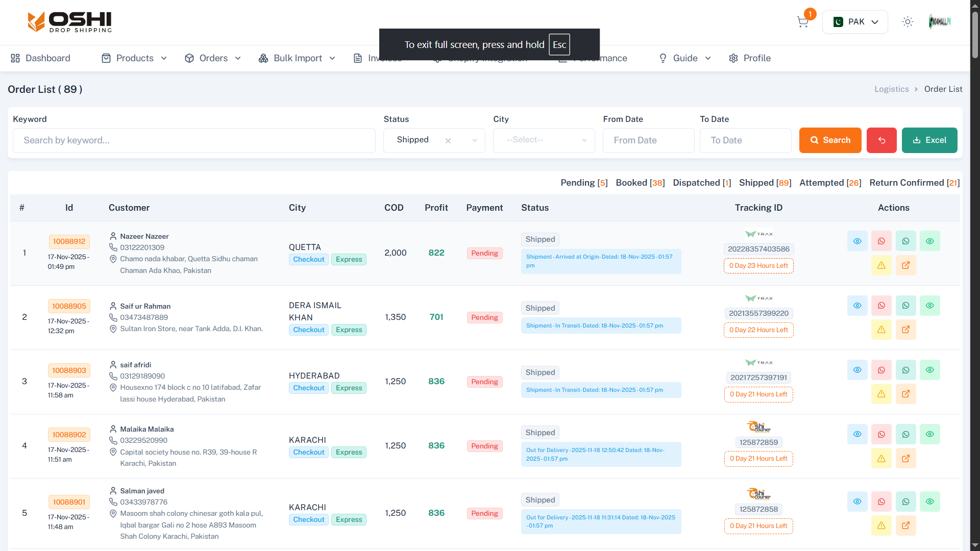Screen dimensions: 980x551
Task: Click green eye icon for Nazeer Nazeer order
Action: tap(929, 241)
